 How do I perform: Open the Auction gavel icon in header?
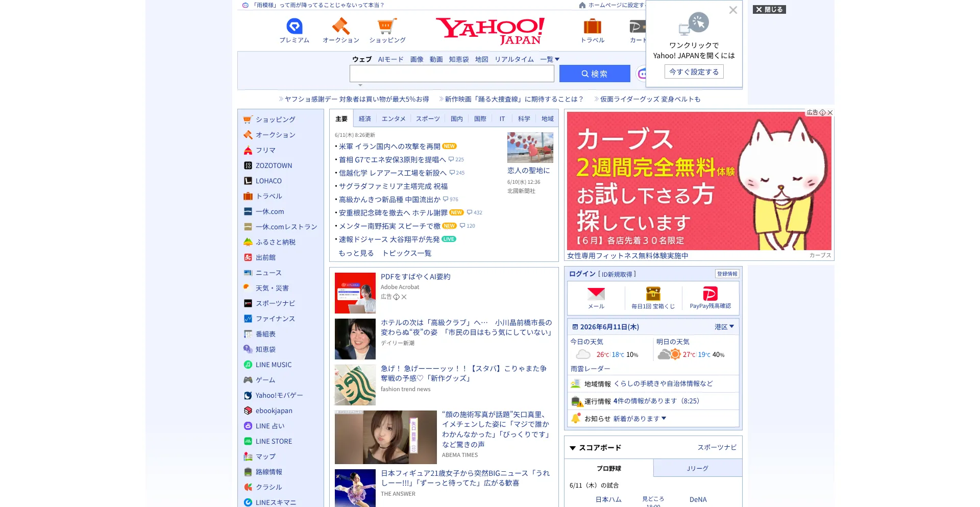tap(340, 26)
